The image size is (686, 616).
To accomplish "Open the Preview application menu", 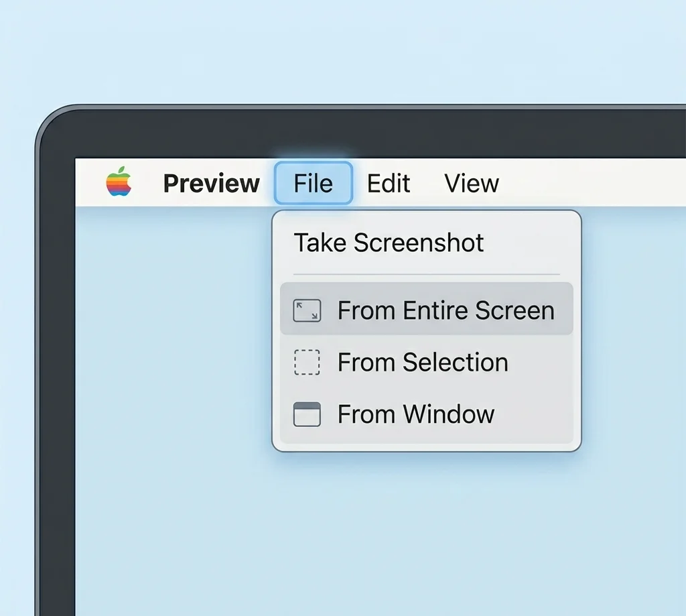I will [x=211, y=183].
